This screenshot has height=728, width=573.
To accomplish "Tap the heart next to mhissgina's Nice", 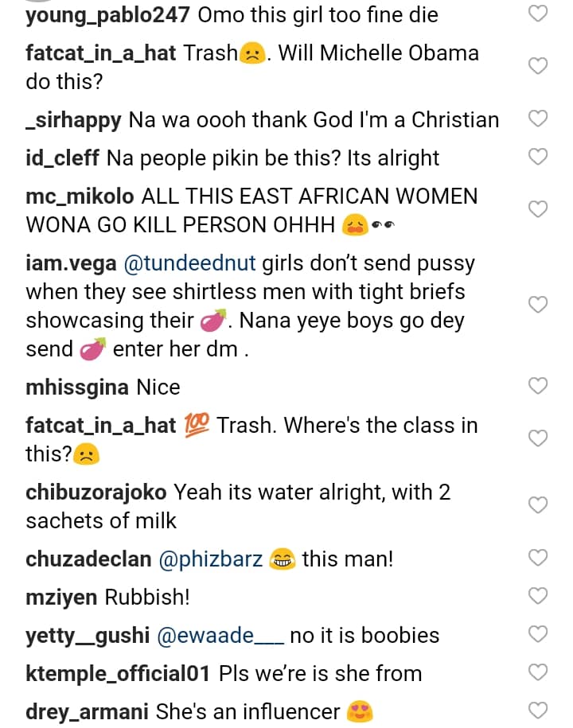I will 539,387.
